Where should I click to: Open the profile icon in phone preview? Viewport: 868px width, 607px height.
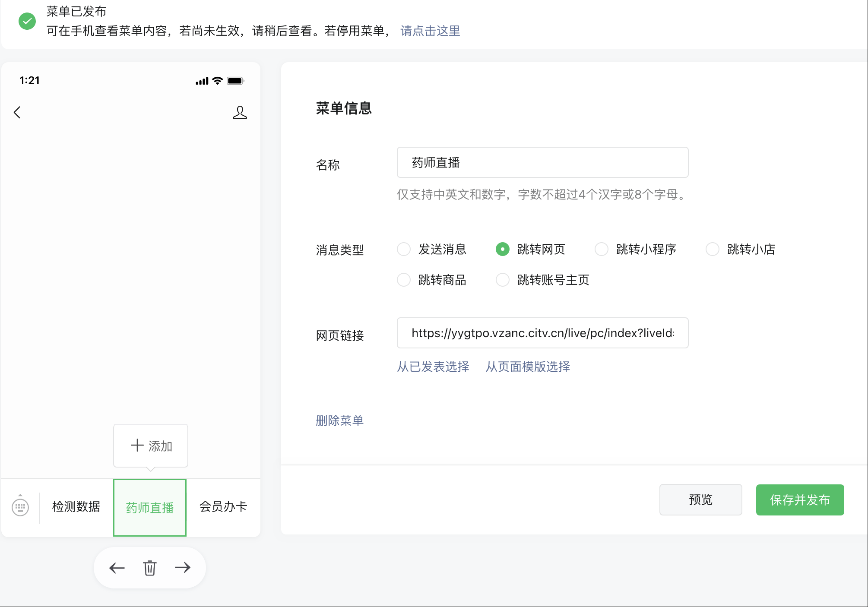(x=240, y=112)
